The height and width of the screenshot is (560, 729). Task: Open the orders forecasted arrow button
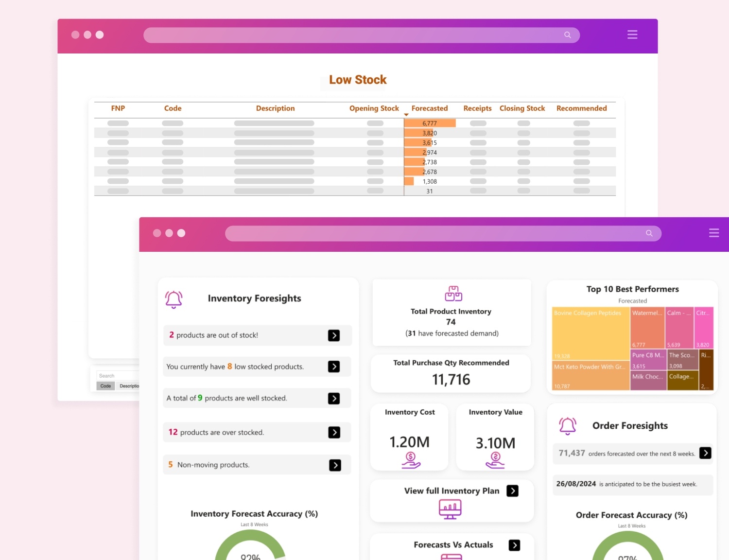(x=705, y=453)
